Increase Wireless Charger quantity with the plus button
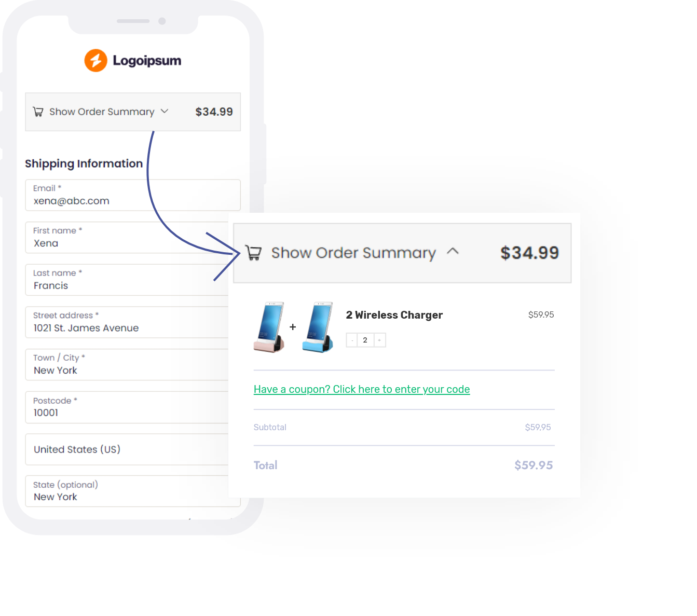Screen dimensions: 697x616 point(379,340)
